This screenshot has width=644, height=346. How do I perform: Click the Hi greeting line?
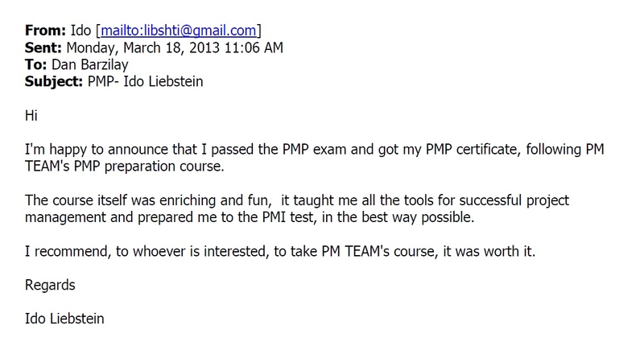point(31,115)
